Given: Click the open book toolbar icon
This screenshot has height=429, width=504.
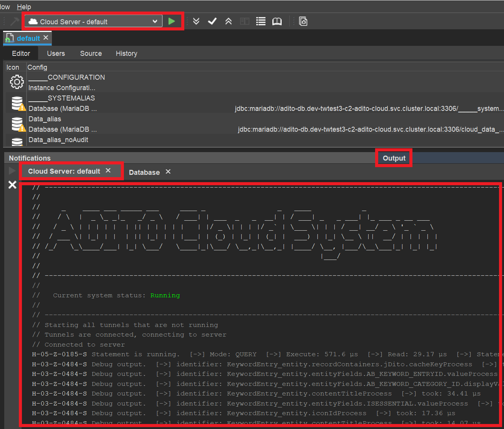Looking at the screenshot, I should pos(277,22).
